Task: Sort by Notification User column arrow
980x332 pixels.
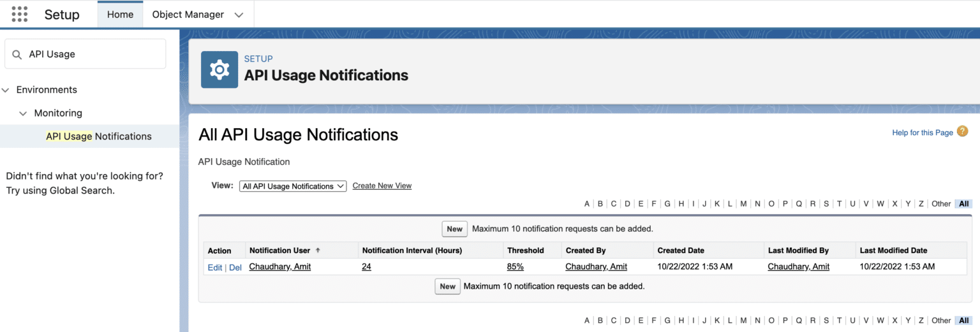Action: [318, 250]
